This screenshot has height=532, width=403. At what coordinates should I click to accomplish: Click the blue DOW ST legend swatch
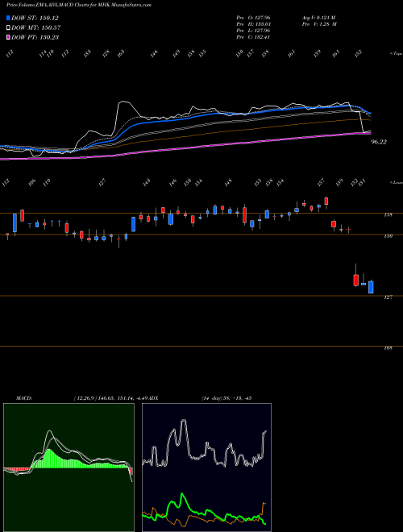pyautogui.click(x=8, y=18)
